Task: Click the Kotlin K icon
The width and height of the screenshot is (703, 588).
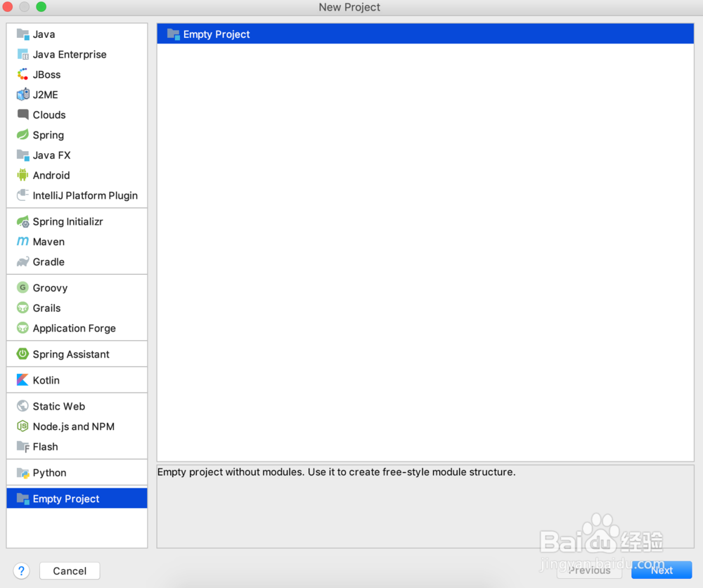Action: pyautogui.click(x=23, y=380)
